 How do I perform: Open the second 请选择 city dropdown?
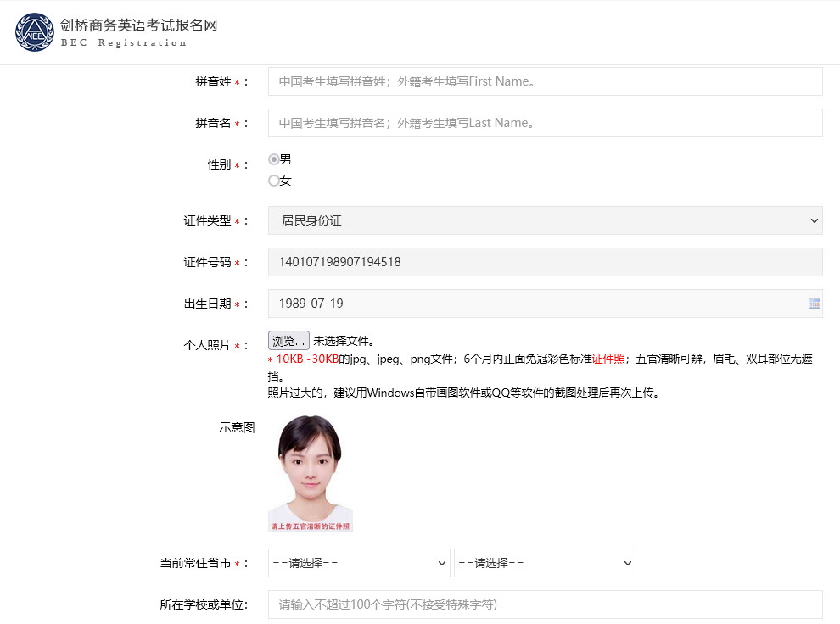(x=544, y=563)
